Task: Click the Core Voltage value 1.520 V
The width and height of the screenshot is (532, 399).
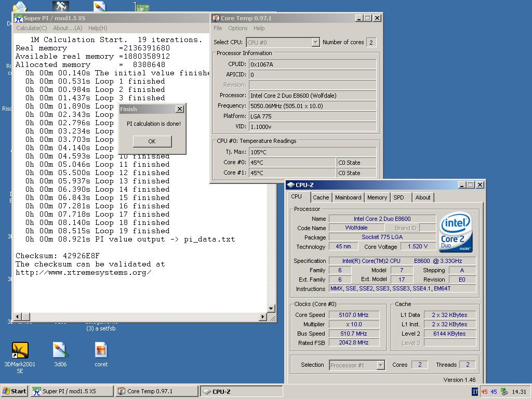Action: (418, 246)
